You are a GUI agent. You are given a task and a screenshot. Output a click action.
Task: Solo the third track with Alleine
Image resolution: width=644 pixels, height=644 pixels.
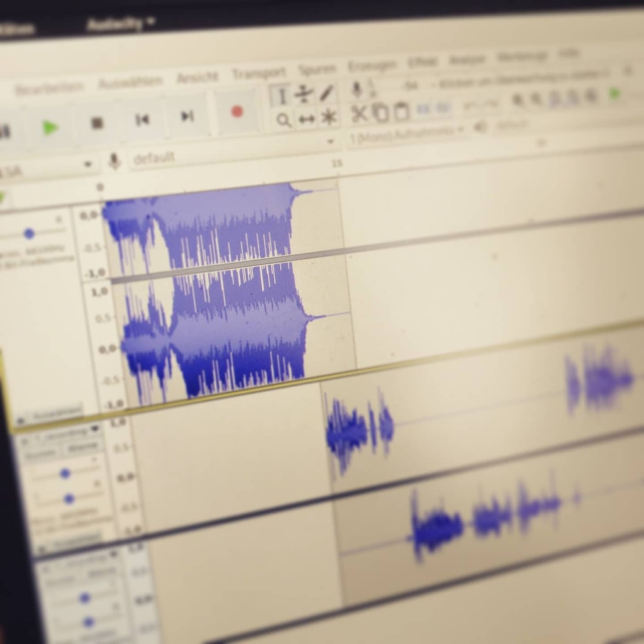point(101,572)
